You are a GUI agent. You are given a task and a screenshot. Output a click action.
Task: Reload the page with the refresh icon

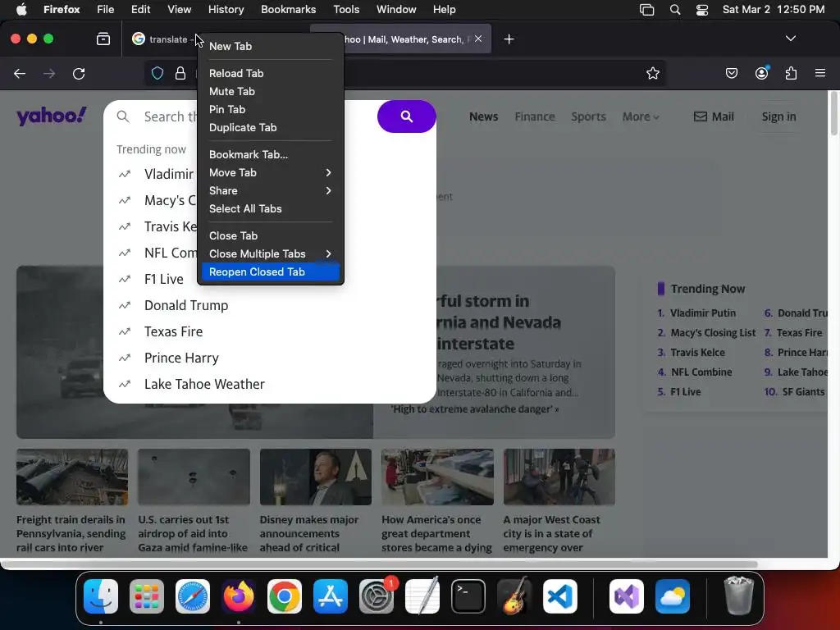tap(79, 73)
